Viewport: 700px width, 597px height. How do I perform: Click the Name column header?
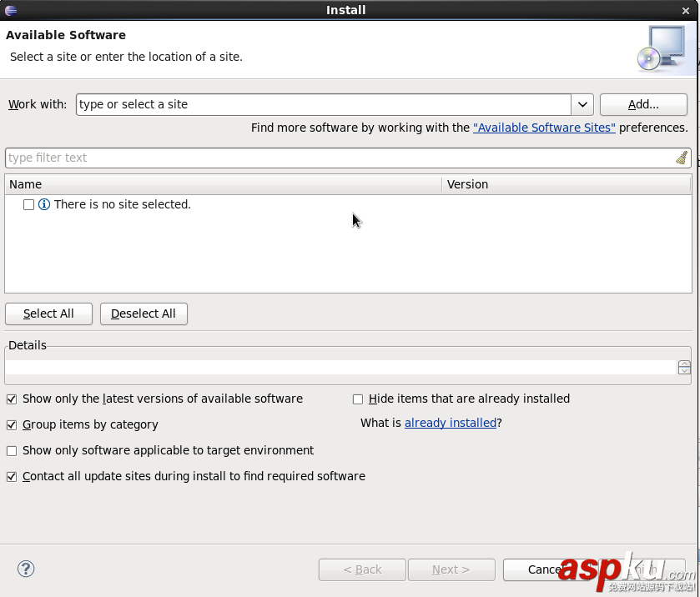(x=224, y=184)
